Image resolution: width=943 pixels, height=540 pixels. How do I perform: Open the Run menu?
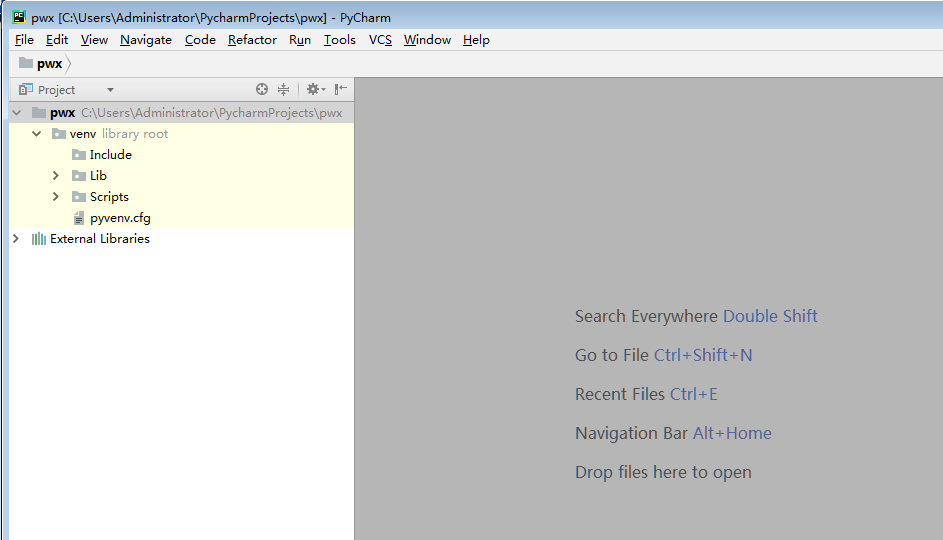click(x=299, y=40)
